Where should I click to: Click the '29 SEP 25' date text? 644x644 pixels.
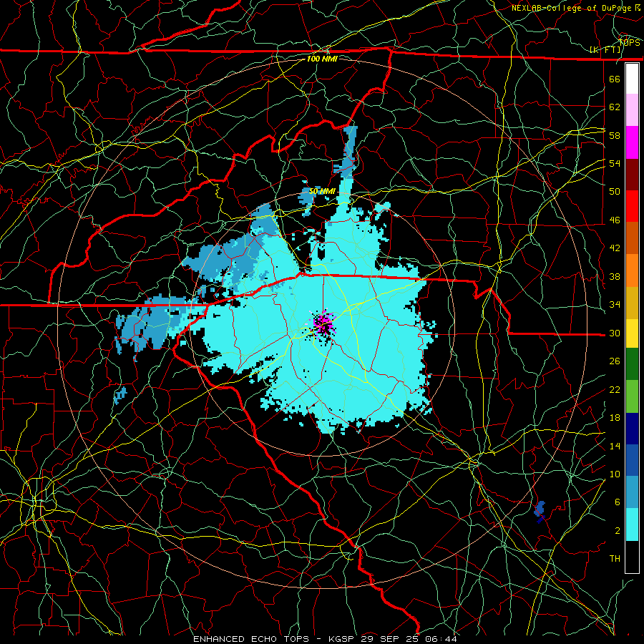[391, 639]
